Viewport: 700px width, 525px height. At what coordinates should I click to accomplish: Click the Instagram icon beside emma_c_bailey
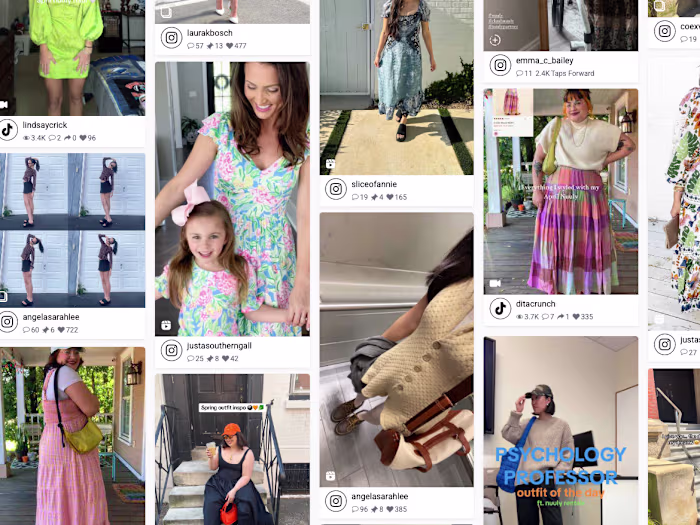pos(500,66)
